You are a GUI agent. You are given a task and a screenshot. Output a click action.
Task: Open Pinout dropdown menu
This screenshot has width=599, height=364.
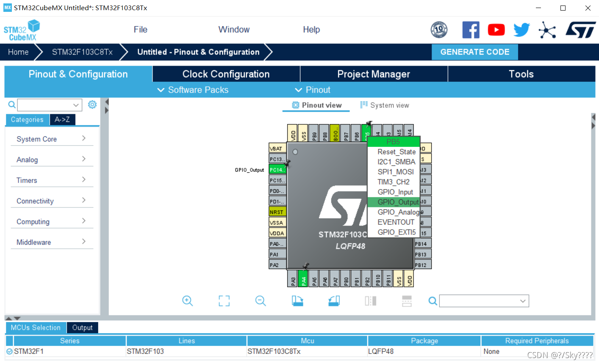[313, 90]
